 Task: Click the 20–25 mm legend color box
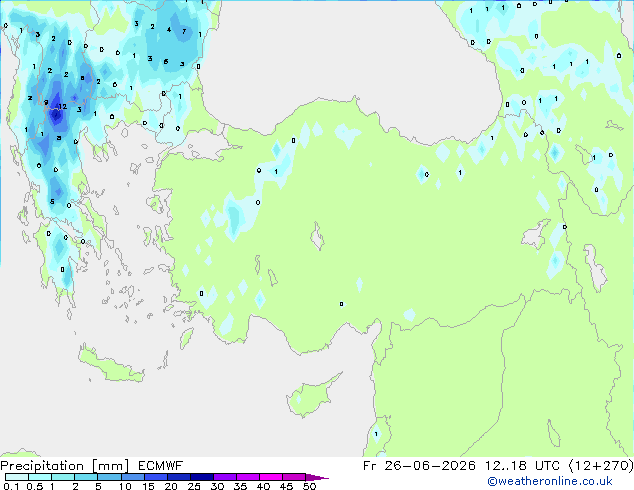(179, 477)
